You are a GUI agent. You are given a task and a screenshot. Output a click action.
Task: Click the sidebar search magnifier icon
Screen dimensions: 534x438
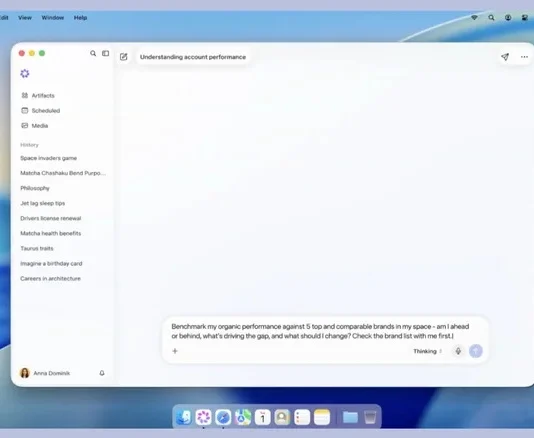coord(93,53)
